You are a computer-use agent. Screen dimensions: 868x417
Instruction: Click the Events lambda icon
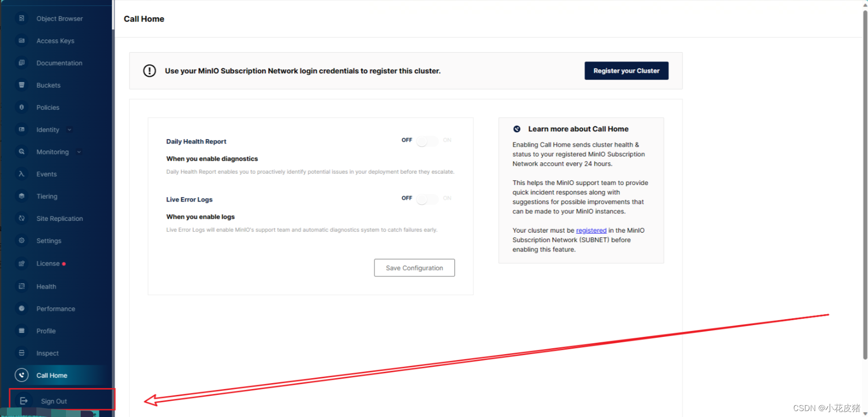click(22, 174)
